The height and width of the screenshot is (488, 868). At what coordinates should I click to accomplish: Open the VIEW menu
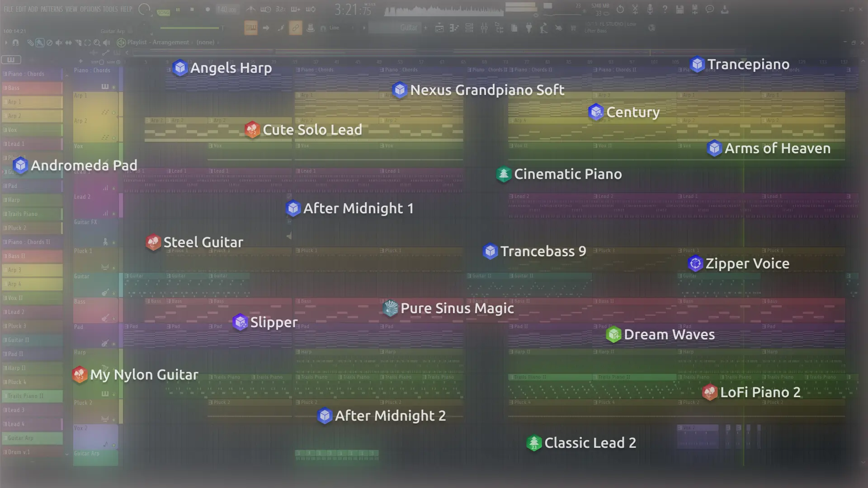(71, 9)
